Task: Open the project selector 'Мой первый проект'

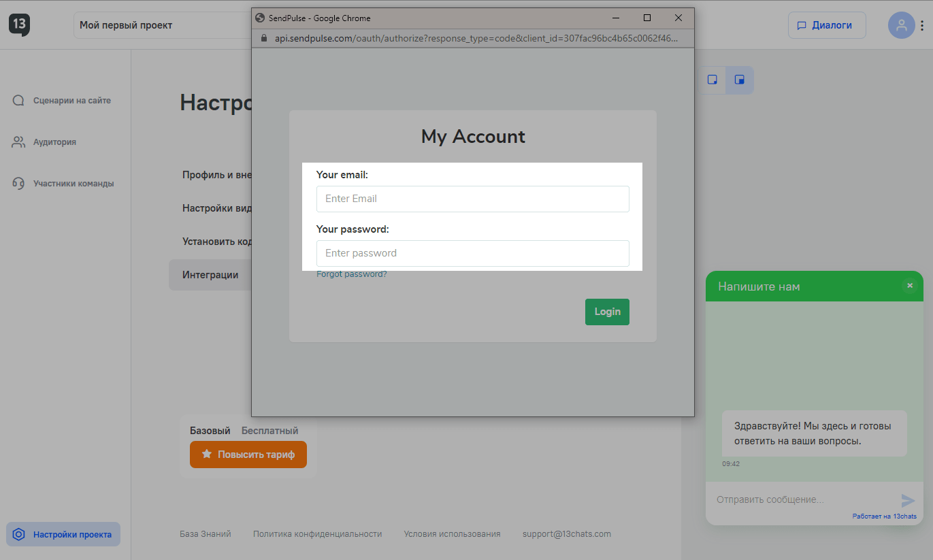Action: (162, 25)
